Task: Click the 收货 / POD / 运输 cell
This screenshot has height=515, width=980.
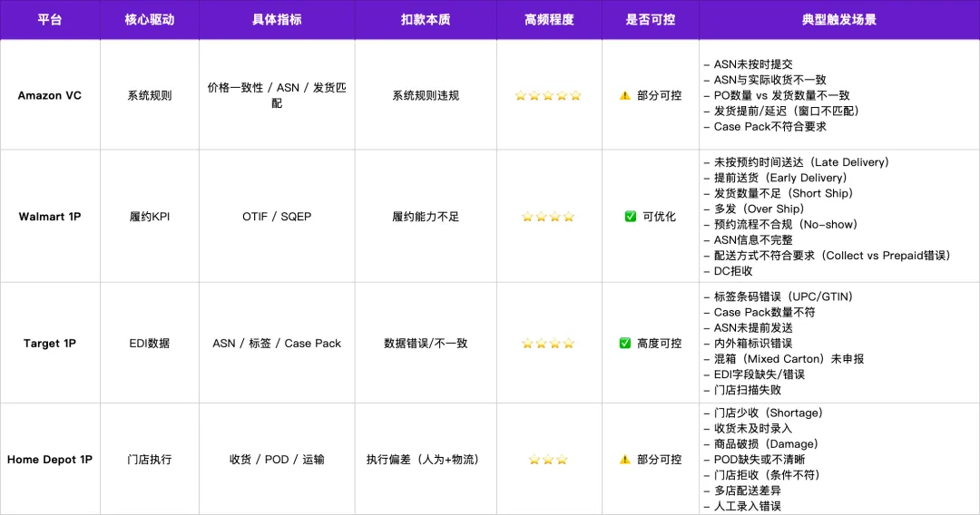Action: click(x=277, y=460)
